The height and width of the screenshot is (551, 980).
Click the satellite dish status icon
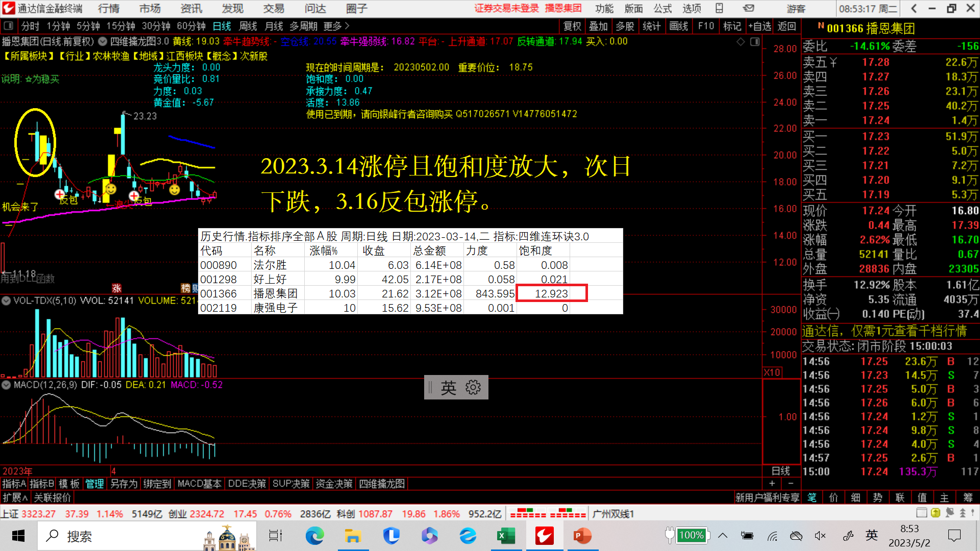click(x=949, y=513)
